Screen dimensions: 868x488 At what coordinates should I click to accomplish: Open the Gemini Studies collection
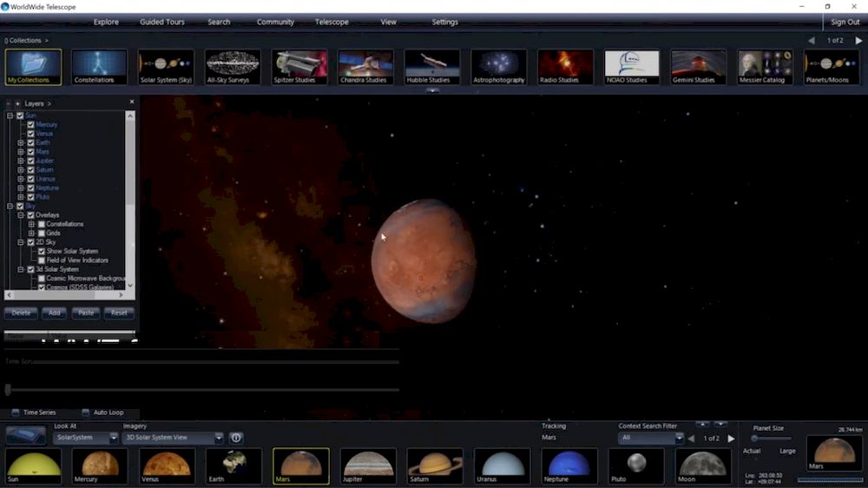pos(699,67)
